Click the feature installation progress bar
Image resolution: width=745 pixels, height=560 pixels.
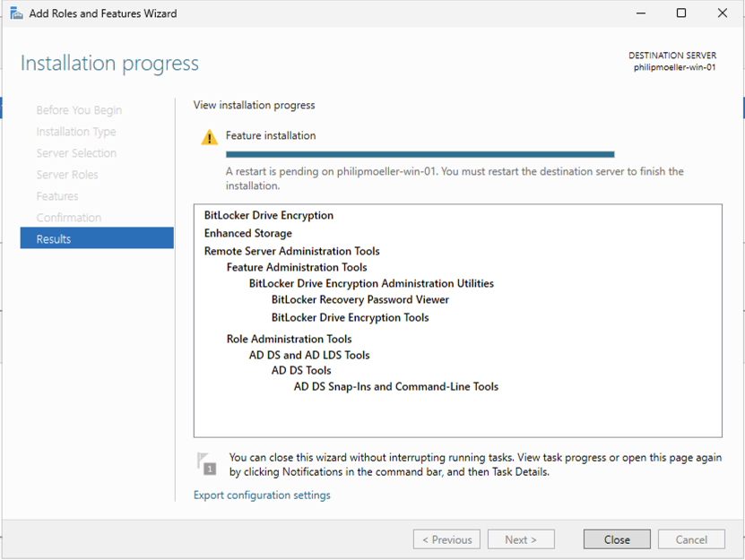420,154
